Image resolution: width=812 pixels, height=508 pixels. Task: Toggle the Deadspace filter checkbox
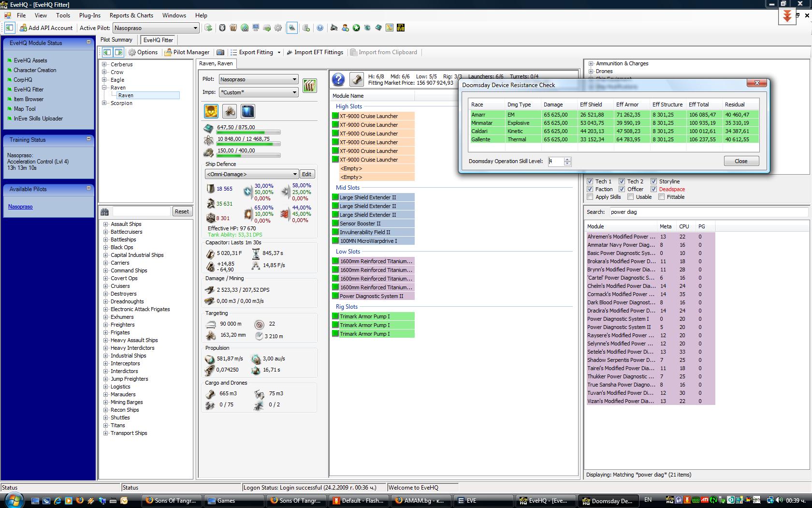pyautogui.click(x=653, y=189)
